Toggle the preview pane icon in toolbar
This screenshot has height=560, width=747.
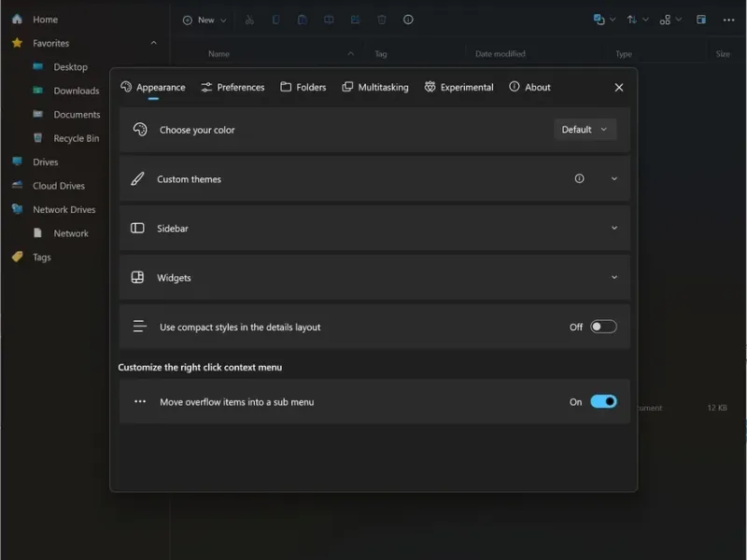[701, 20]
